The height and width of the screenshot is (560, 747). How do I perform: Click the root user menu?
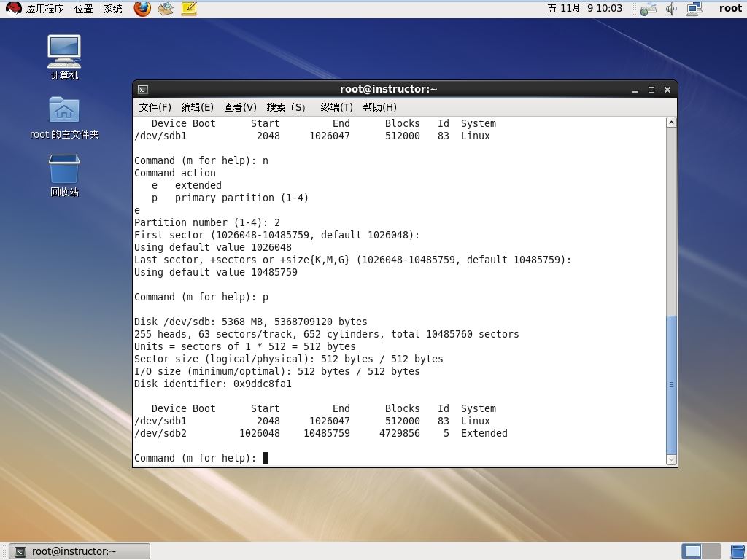[x=730, y=9]
